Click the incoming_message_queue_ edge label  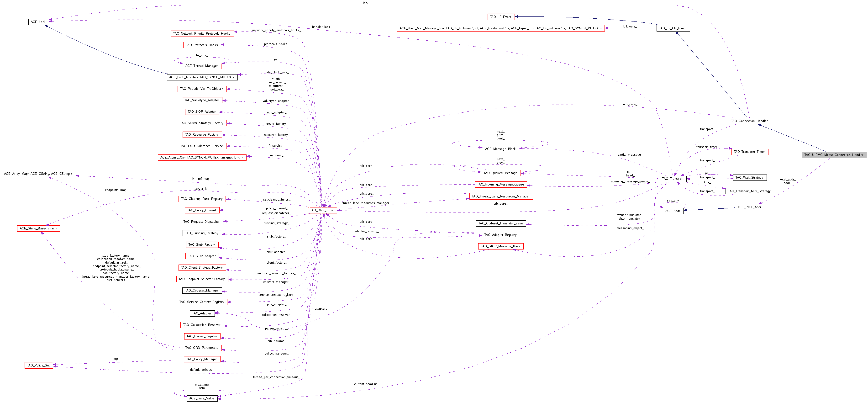point(630,181)
